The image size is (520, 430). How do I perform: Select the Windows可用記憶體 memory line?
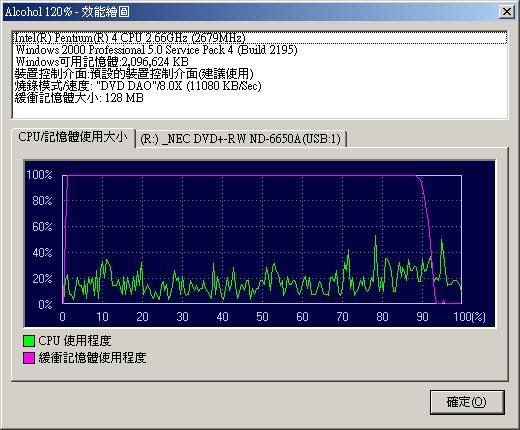102,62
